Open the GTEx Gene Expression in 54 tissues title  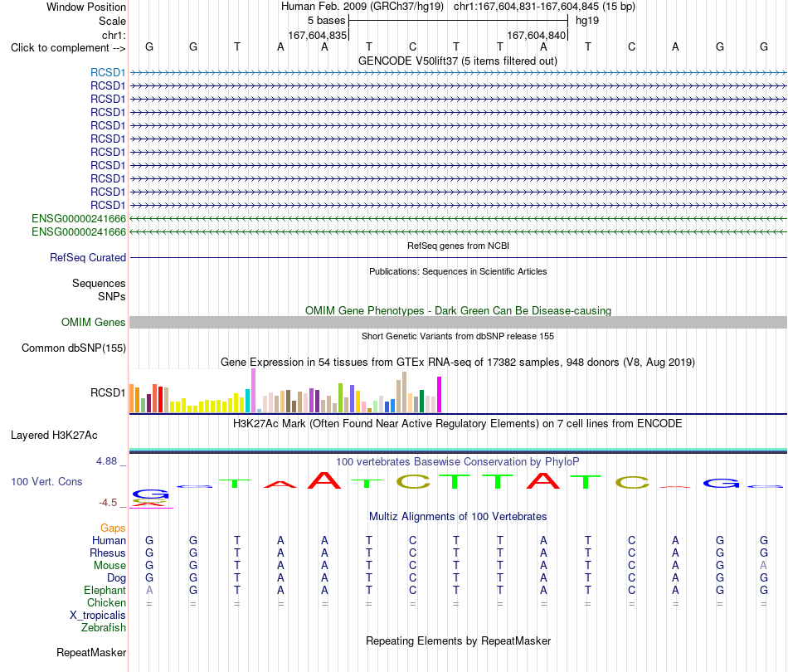(x=458, y=362)
